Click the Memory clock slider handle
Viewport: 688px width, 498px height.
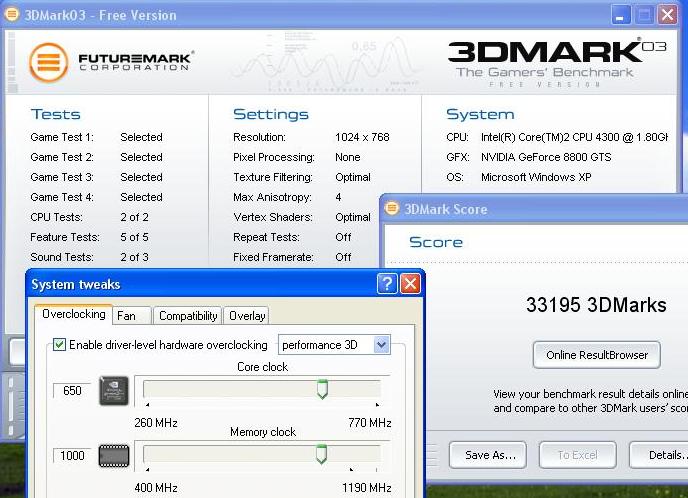(322, 454)
